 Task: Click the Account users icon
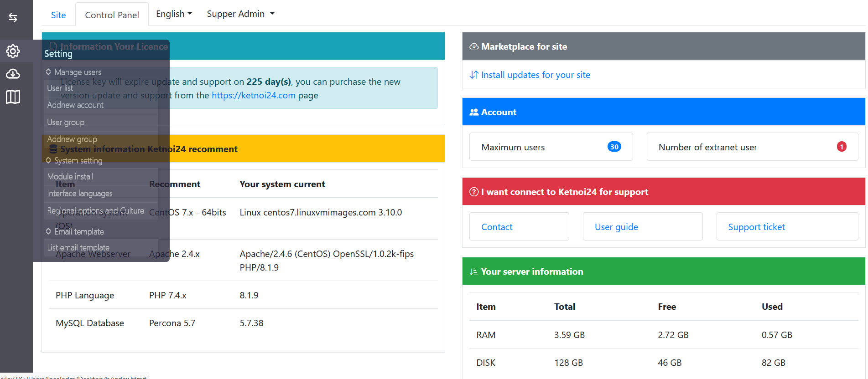point(474,112)
